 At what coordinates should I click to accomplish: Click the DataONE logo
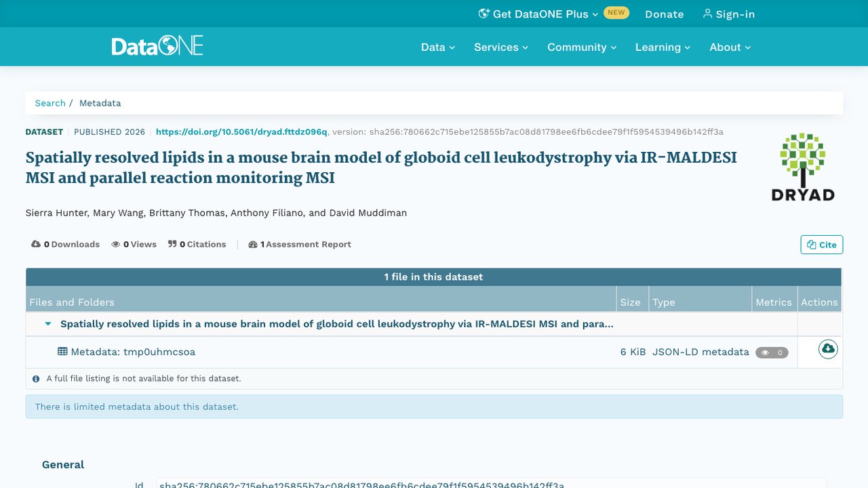pyautogui.click(x=157, y=47)
